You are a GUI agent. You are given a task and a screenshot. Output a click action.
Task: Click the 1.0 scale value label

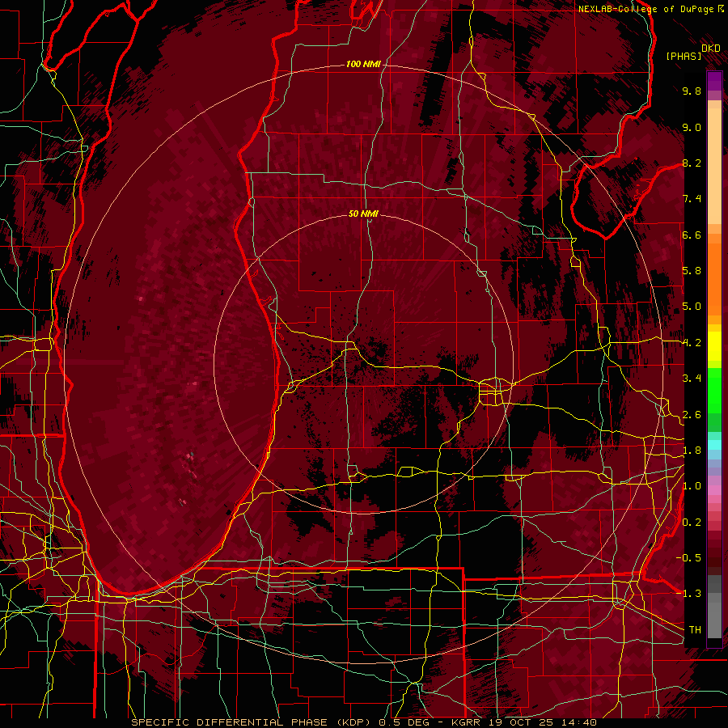coord(692,486)
